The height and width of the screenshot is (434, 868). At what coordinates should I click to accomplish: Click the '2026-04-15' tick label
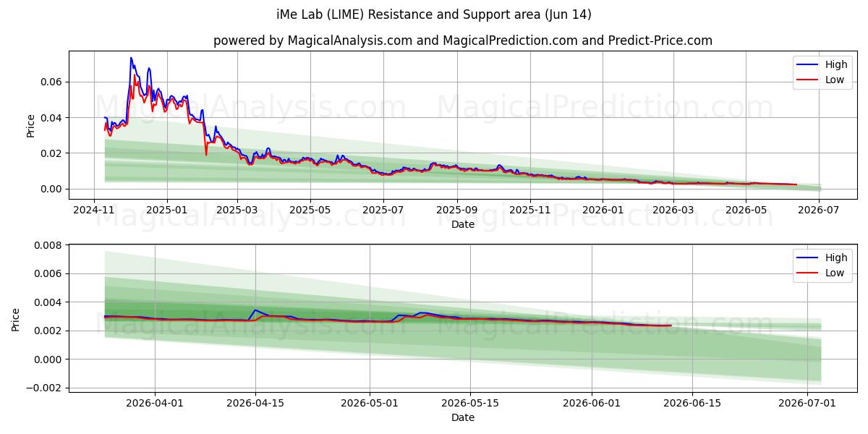coord(255,403)
